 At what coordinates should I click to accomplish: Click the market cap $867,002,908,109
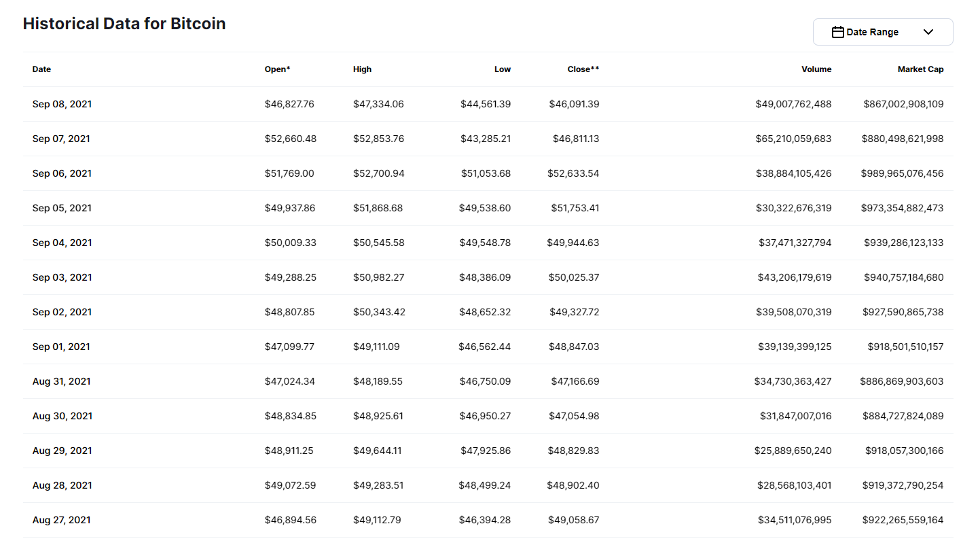[904, 104]
